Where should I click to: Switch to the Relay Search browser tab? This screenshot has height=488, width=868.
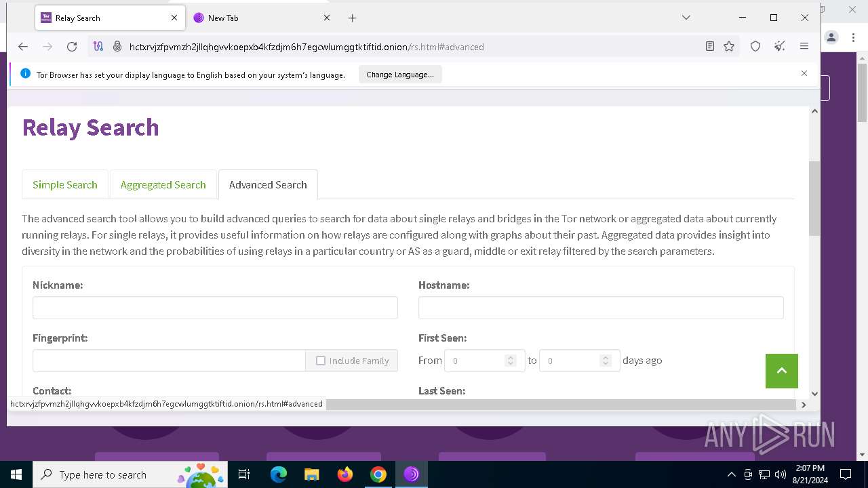click(109, 18)
